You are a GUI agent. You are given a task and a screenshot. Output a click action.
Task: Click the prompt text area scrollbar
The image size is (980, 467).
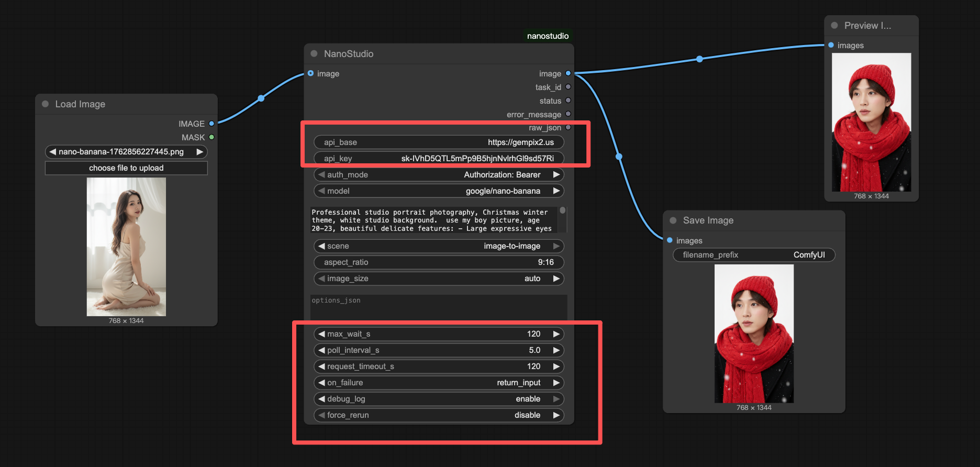(x=563, y=210)
